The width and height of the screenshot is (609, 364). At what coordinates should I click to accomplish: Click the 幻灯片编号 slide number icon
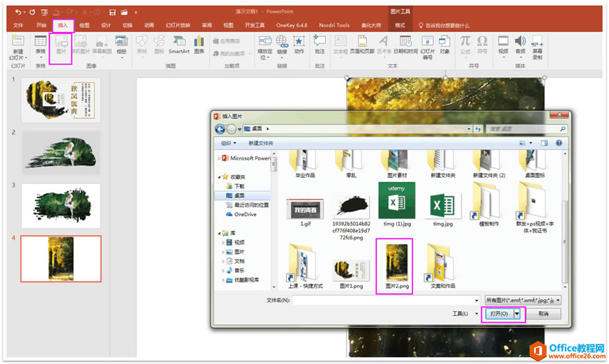(427, 41)
